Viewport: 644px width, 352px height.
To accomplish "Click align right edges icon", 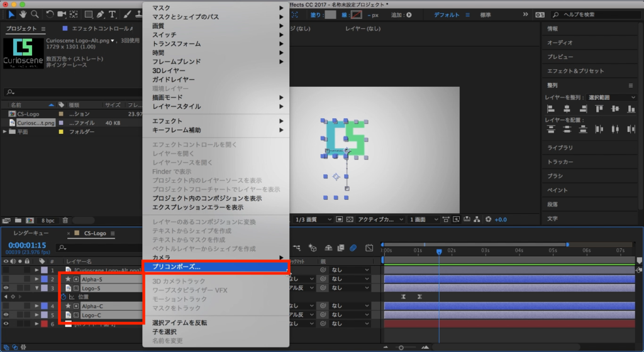I will click(x=583, y=109).
